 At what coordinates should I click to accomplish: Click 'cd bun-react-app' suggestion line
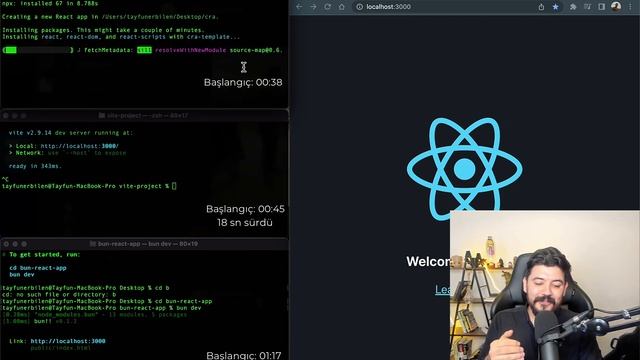[38, 268]
